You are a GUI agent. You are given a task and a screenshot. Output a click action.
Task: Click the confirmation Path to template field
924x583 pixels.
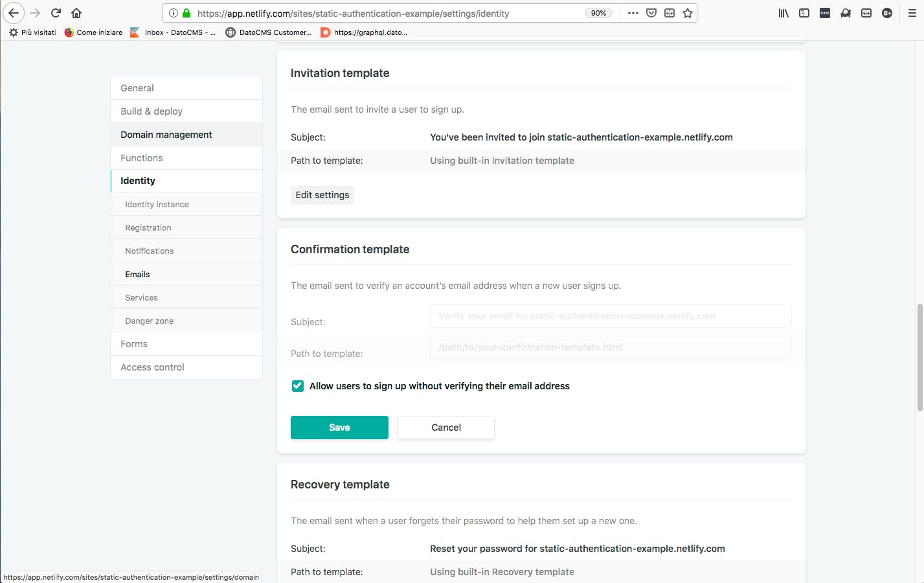611,347
